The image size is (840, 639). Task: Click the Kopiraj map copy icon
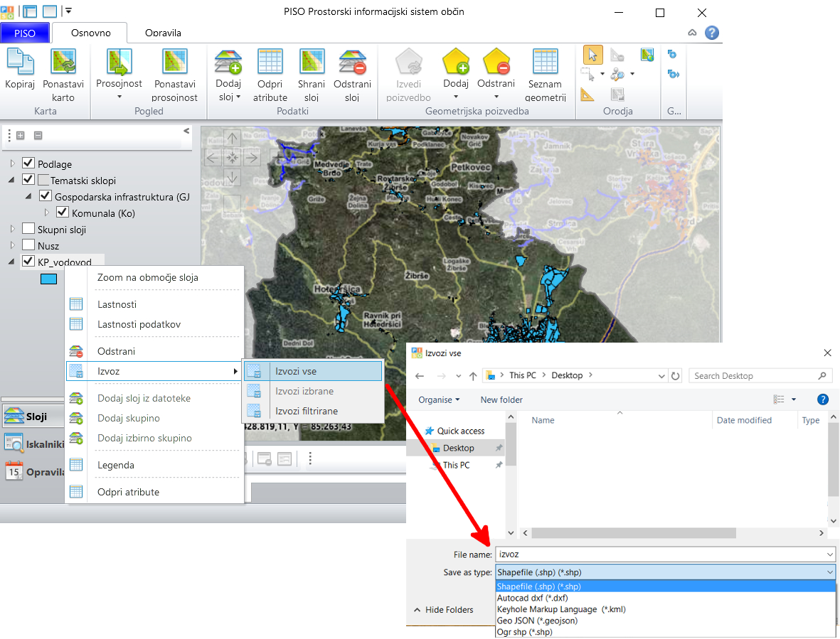(x=20, y=62)
